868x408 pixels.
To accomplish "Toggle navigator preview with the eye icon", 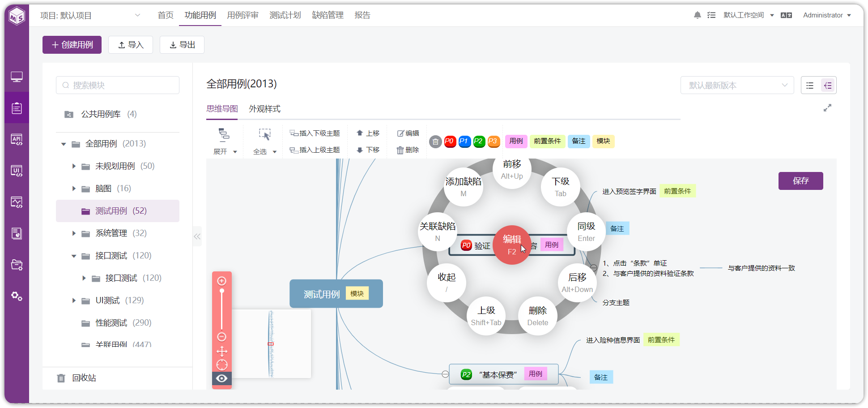I will [x=221, y=378].
